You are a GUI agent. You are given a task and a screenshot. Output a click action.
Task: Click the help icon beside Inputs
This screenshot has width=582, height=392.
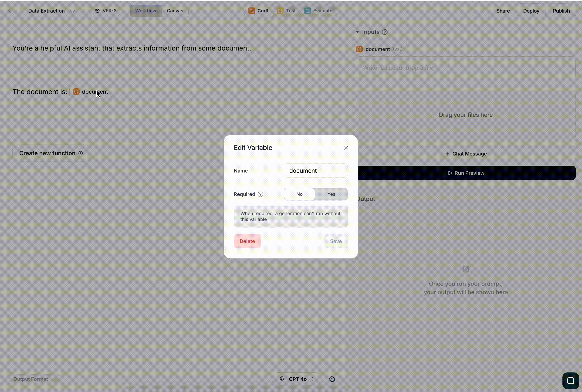(385, 32)
